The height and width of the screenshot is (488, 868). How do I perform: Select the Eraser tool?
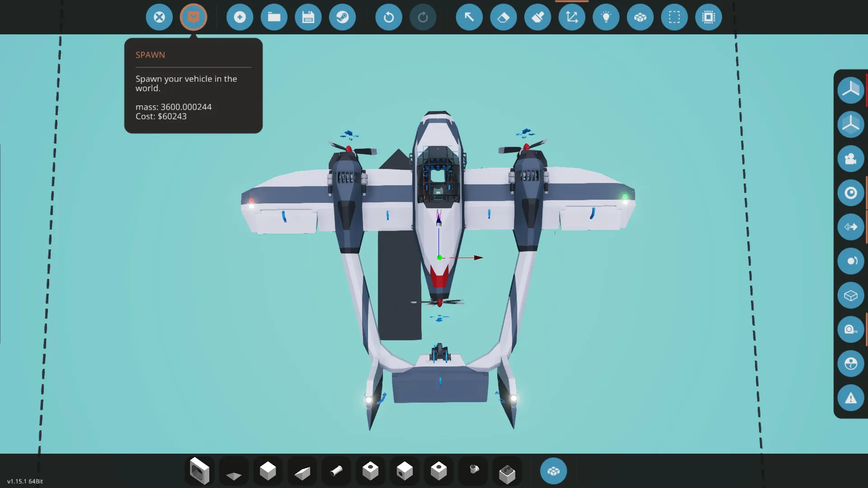coord(503,18)
